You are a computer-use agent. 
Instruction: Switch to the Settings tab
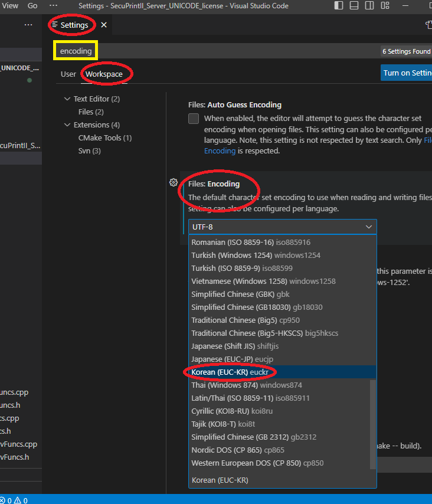76,25
